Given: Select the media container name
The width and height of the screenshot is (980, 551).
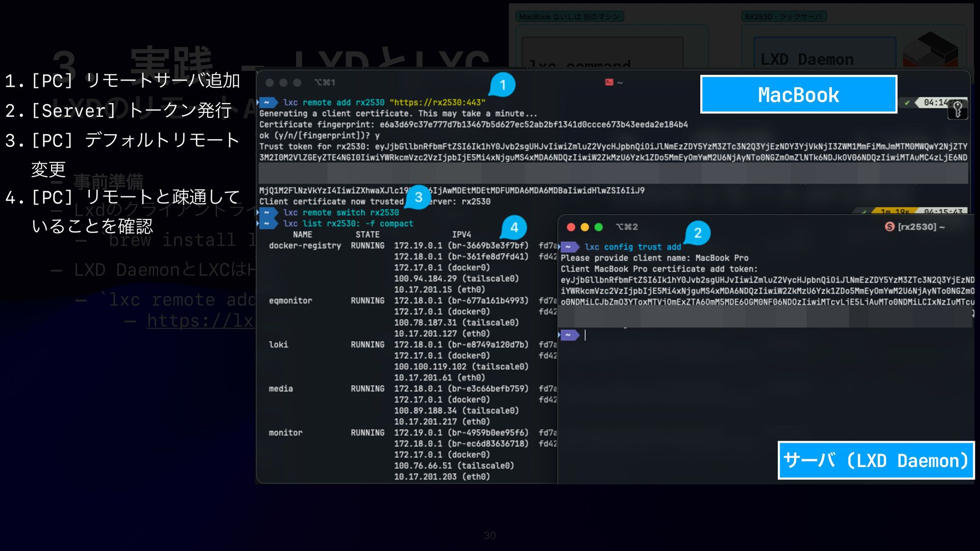Looking at the screenshot, I should point(281,389).
